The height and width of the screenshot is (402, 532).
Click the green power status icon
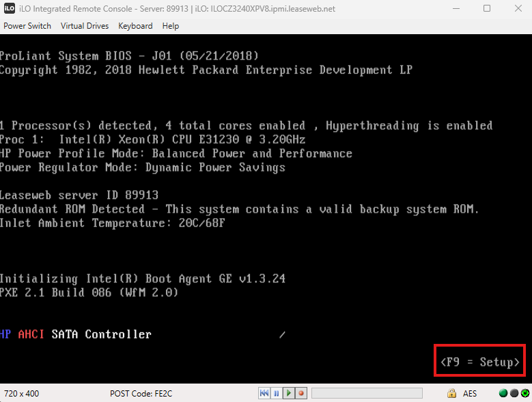(525, 393)
